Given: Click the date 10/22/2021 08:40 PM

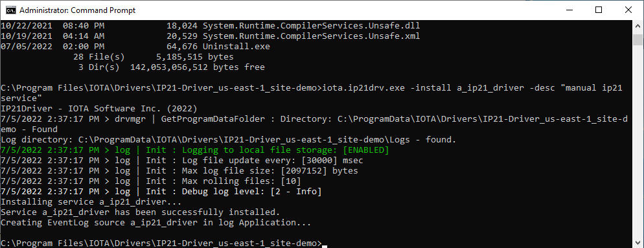Looking at the screenshot, I should (x=52, y=25).
